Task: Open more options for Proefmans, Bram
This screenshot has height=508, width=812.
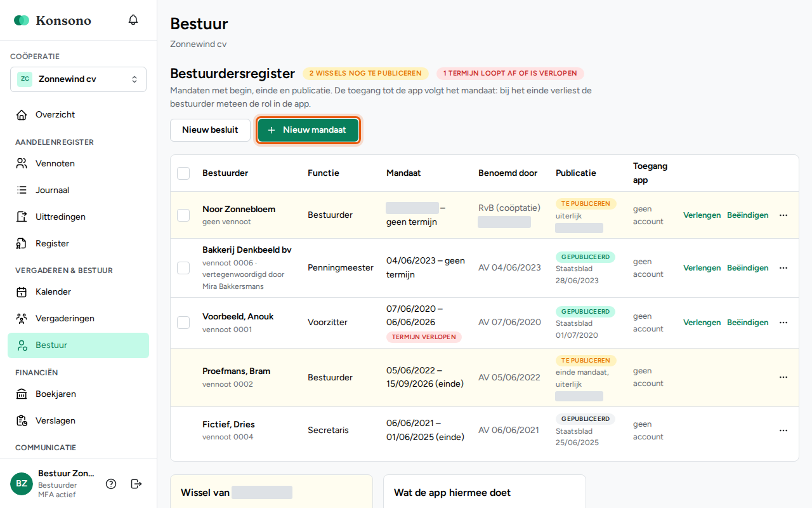Action: pos(783,377)
